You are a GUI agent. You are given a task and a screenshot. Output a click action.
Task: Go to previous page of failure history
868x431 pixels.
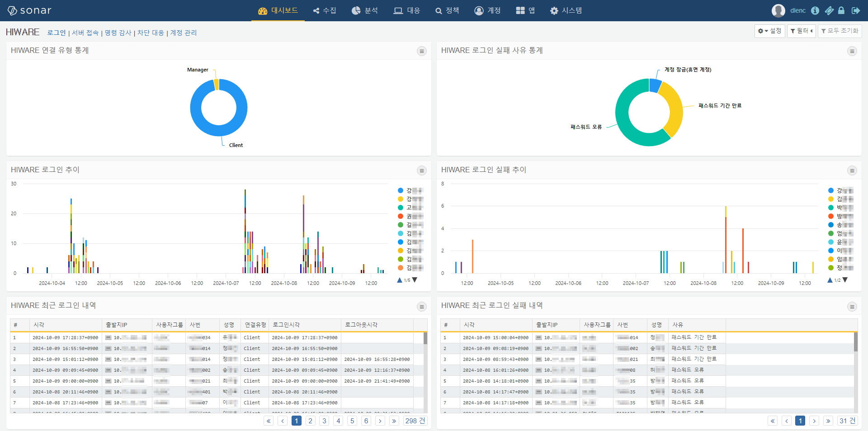(x=787, y=421)
